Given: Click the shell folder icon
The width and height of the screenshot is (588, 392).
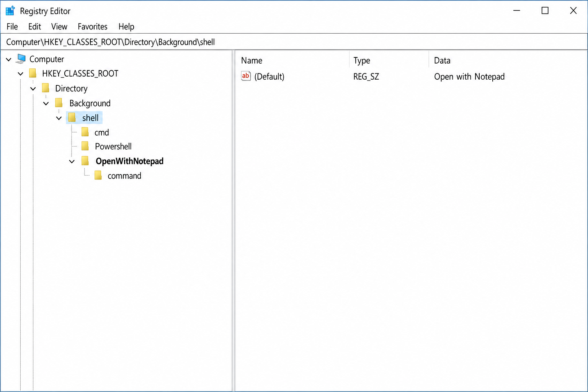Looking at the screenshot, I should click(x=72, y=118).
